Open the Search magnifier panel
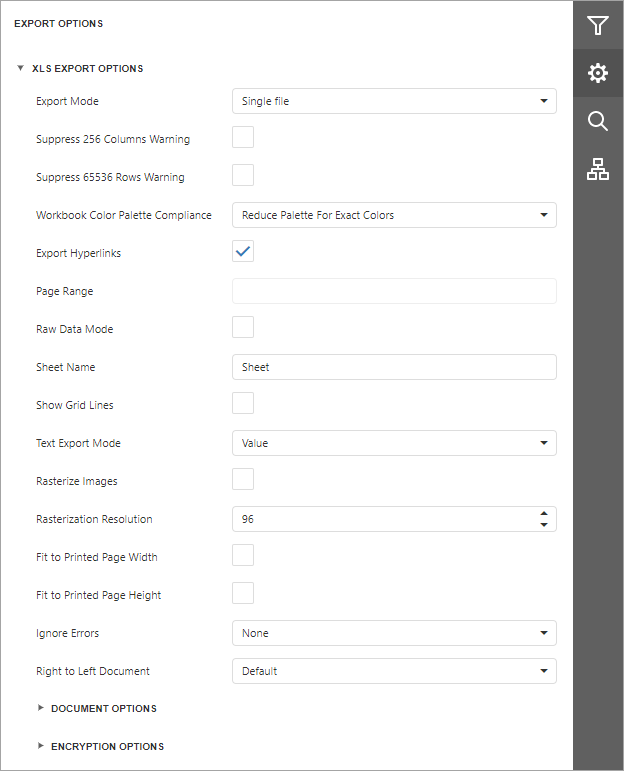The width and height of the screenshot is (624, 771). tap(598, 121)
